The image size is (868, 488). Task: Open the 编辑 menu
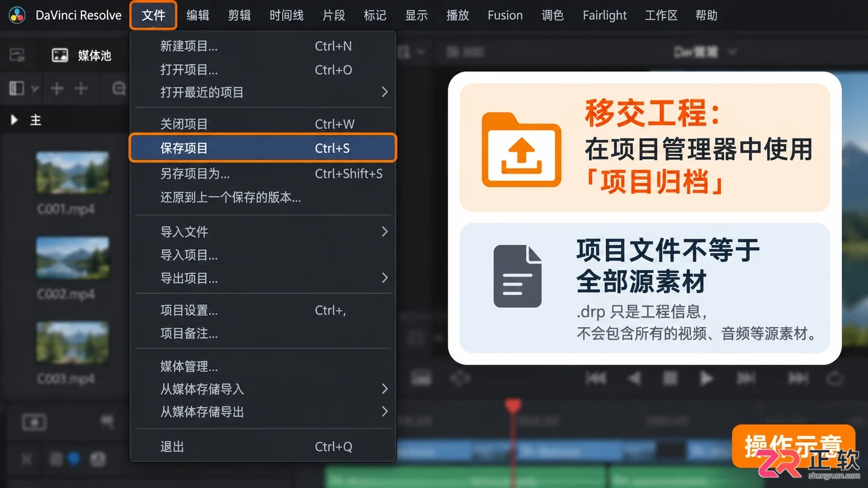click(x=198, y=15)
